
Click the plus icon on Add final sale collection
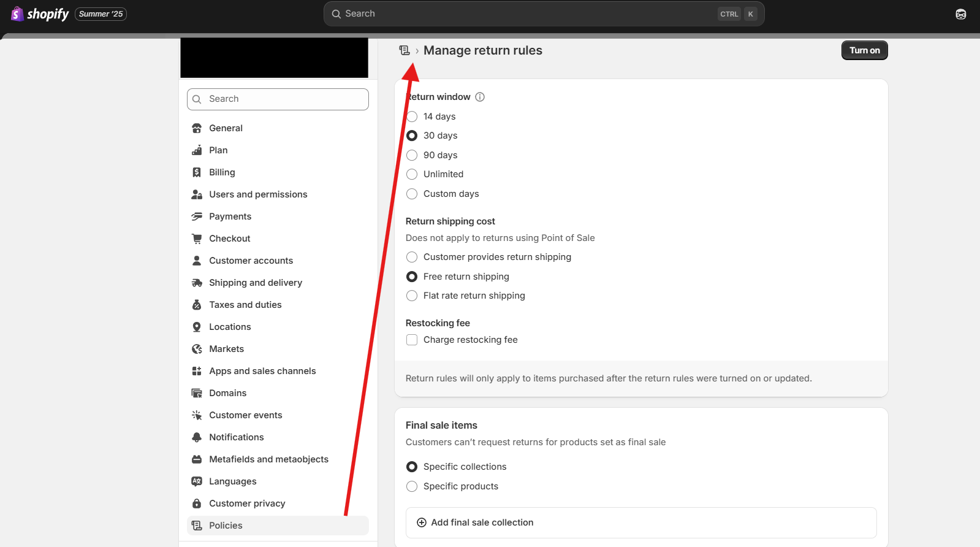[422, 522]
